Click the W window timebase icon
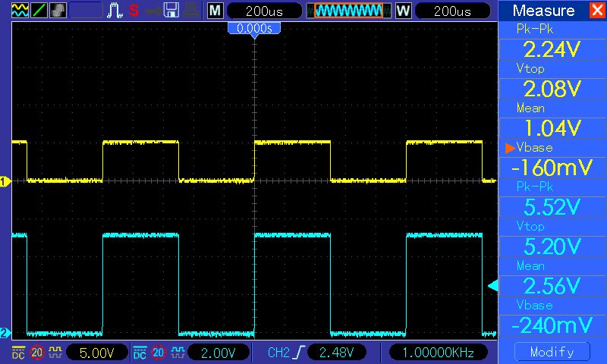The height and width of the screenshot is (364, 607). pyautogui.click(x=402, y=11)
